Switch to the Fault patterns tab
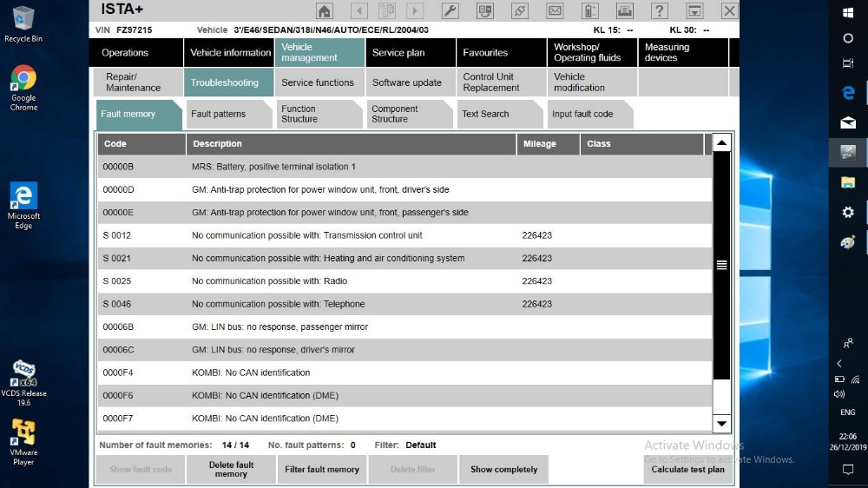The width and height of the screenshot is (868, 488). point(228,114)
